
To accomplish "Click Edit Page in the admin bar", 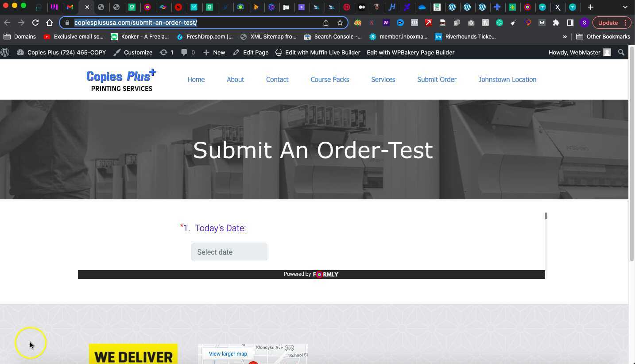I will pyautogui.click(x=251, y=52).
